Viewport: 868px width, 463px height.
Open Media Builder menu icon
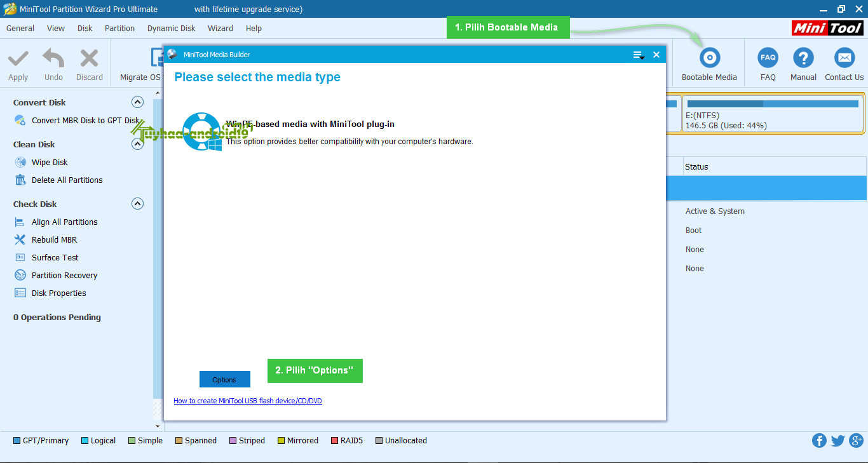click(x=639, y=55)
